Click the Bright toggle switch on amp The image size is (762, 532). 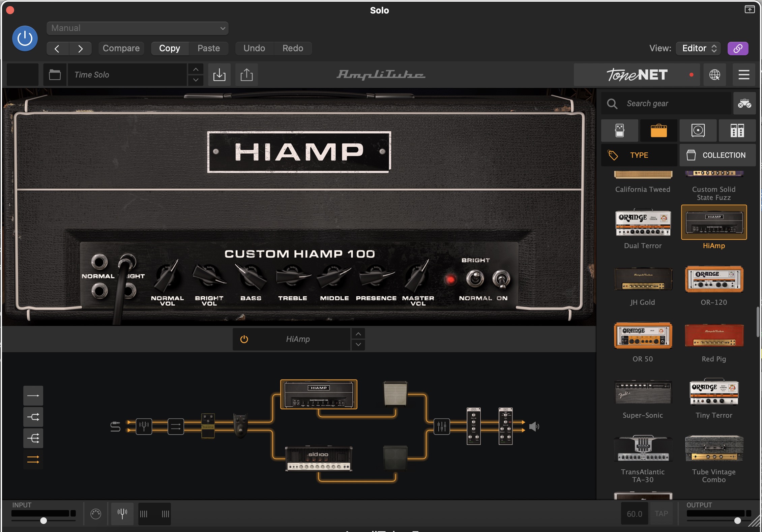pos(475,278)
